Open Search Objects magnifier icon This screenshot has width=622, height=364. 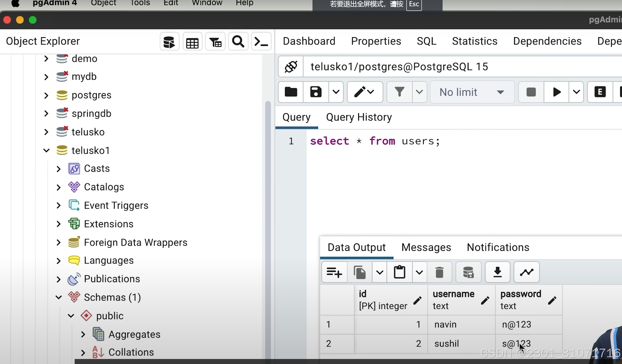(x=238, y=42)
